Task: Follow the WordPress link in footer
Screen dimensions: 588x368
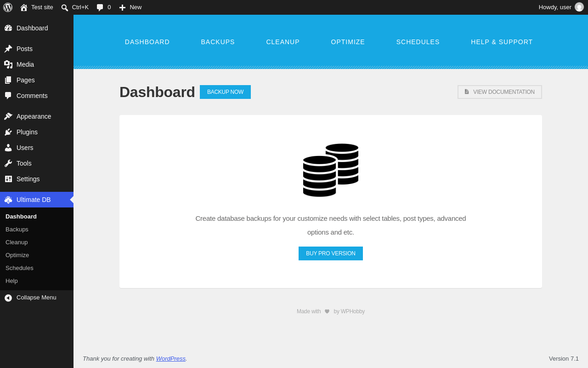Action: [171, 358]
